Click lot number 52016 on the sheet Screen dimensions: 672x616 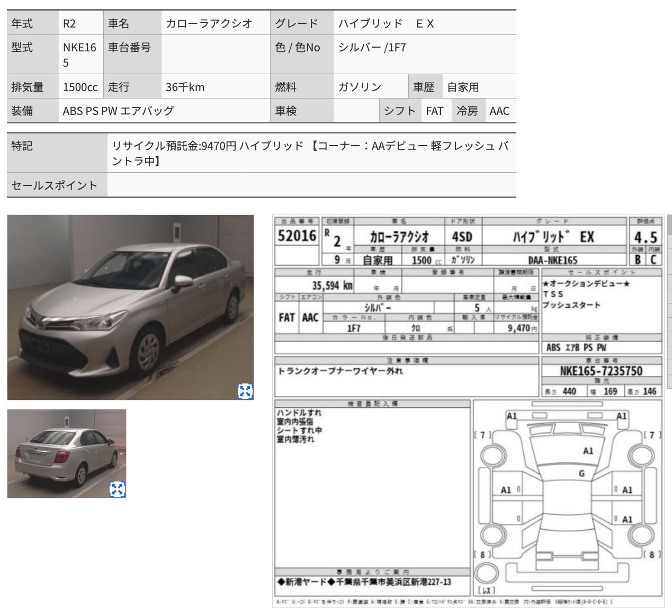pos(297,236)
